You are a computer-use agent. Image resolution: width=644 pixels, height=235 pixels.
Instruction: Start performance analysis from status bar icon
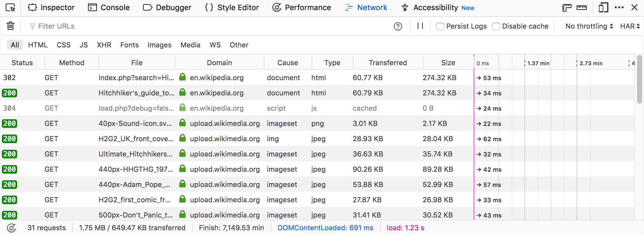(x=11, y=228)
